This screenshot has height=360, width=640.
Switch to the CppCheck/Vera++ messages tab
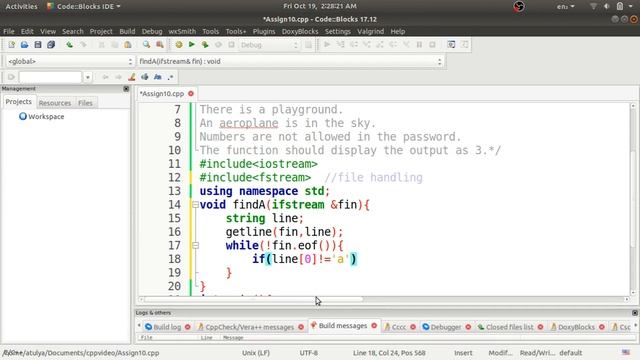pyautogui.click(x=249, y=327)
